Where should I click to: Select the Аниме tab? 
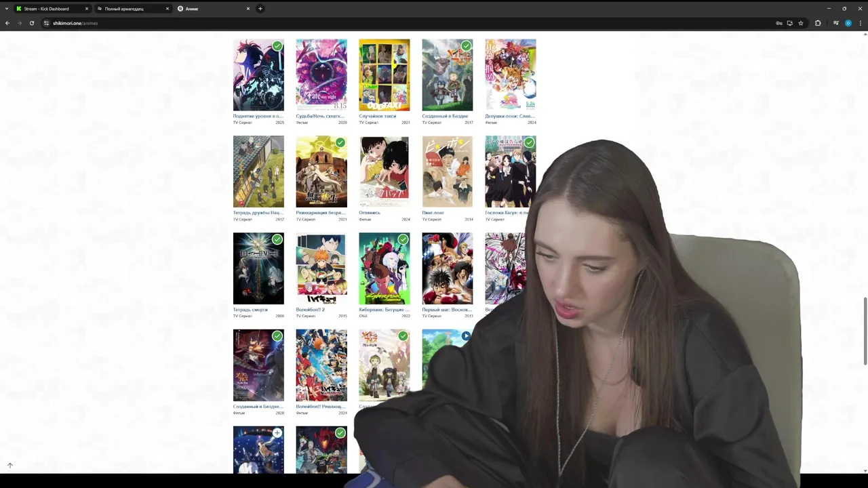[x=213, y=9]
